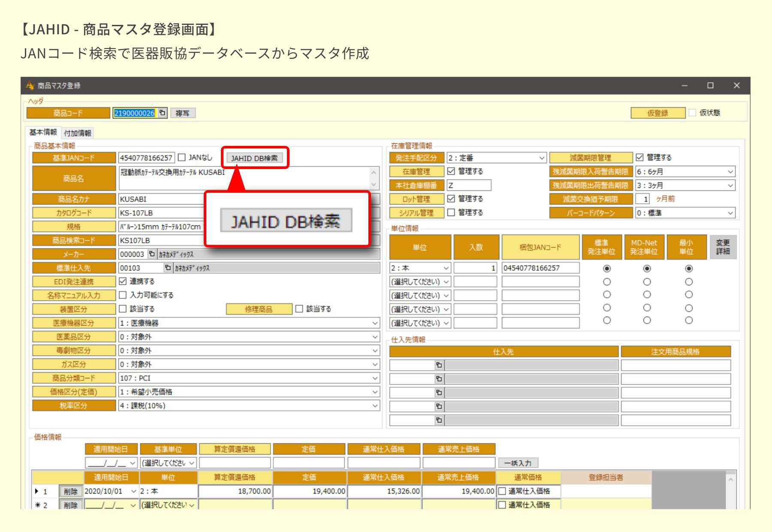
Task: Toggle the 仮状態 checkbox
Action: coord(692,112)
